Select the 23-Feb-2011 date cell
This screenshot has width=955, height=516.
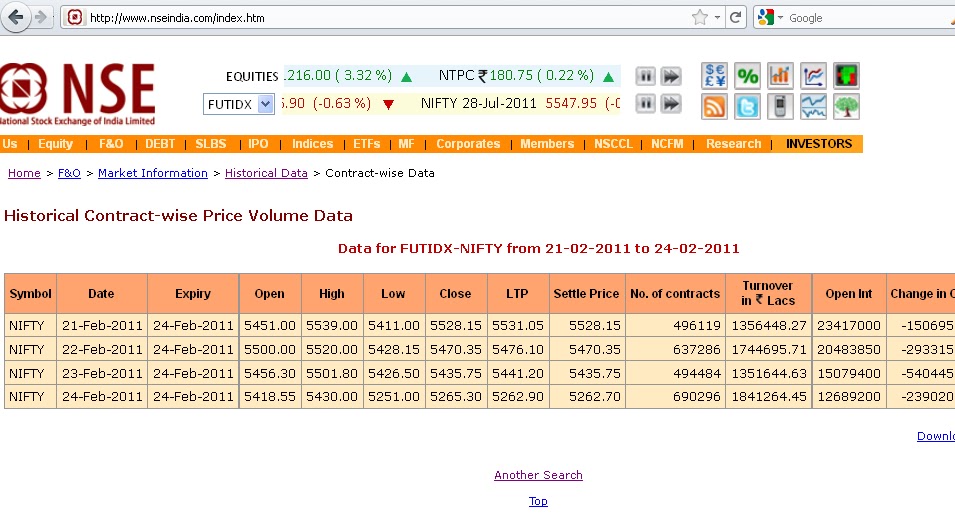102,373
